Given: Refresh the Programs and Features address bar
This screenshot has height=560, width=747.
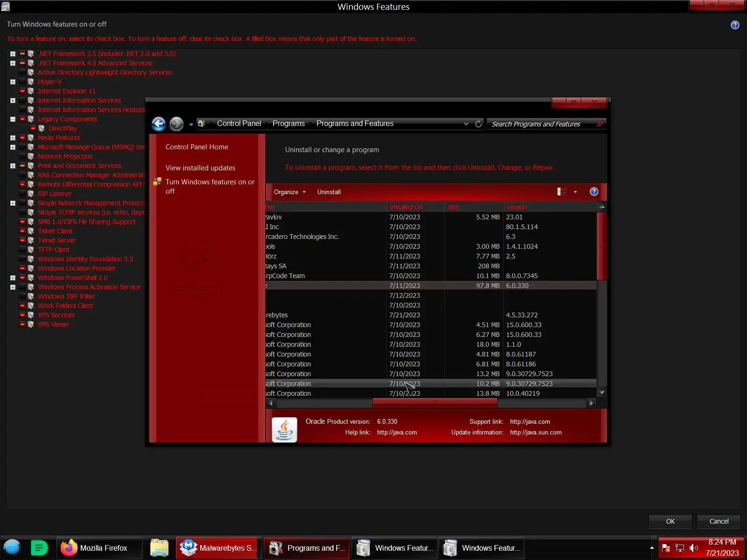Looking at the screenshot, I should click(x=479, y=124).
